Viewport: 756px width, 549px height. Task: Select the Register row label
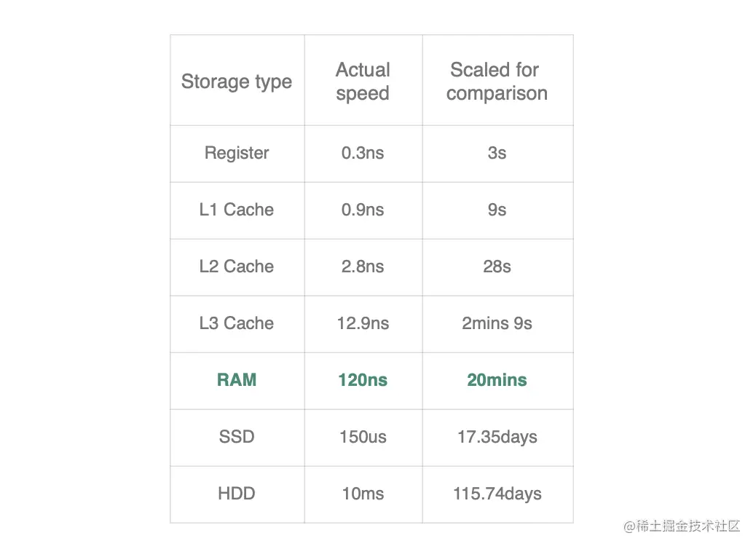237,153
